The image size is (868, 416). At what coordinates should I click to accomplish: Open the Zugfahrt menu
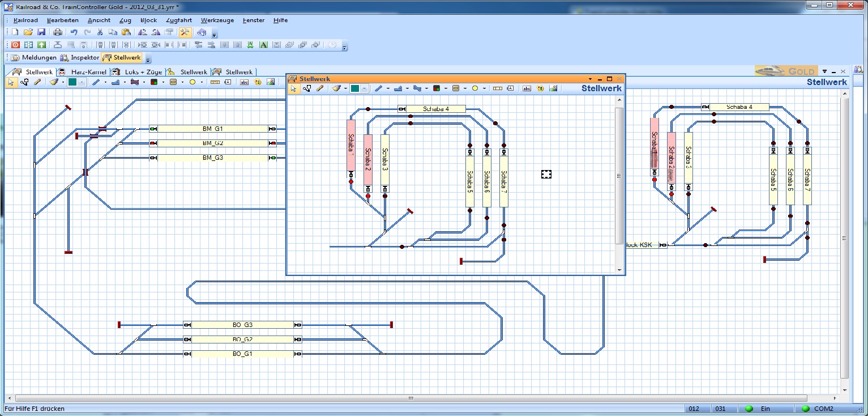pyautogui.click(x=179, y=20)
